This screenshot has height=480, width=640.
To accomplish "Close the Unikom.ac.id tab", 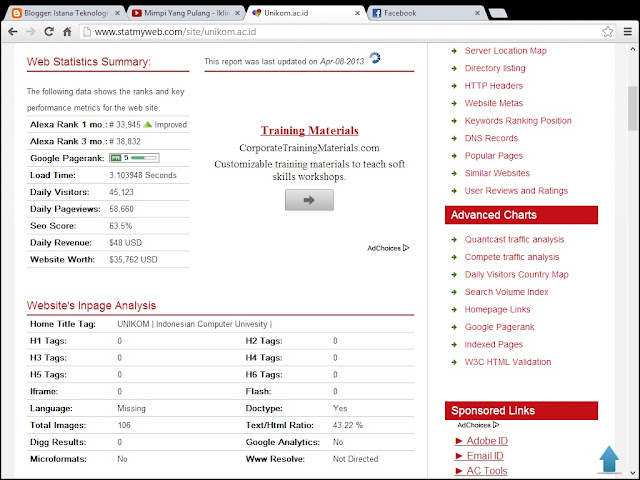I will [357, 13].
